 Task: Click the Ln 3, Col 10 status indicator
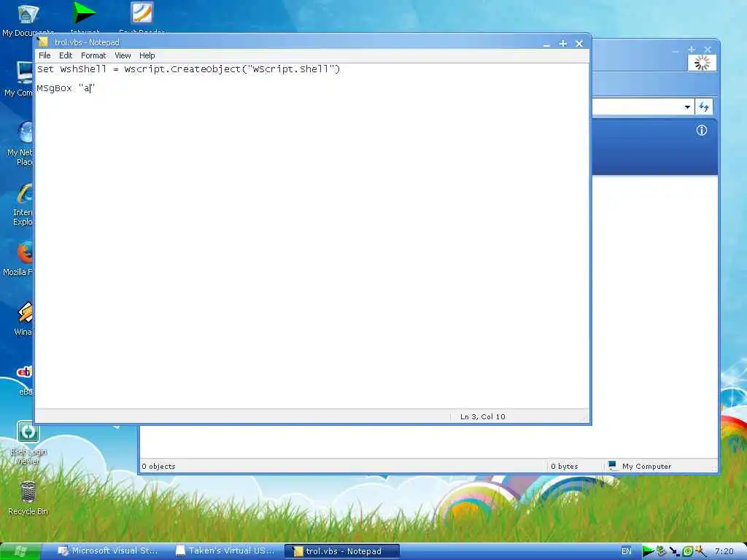(483, 416)
